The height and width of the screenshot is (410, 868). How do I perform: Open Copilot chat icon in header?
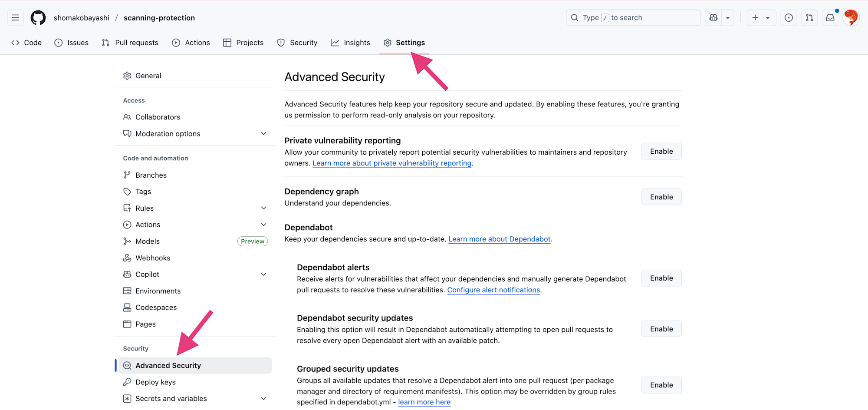point(713,18)
